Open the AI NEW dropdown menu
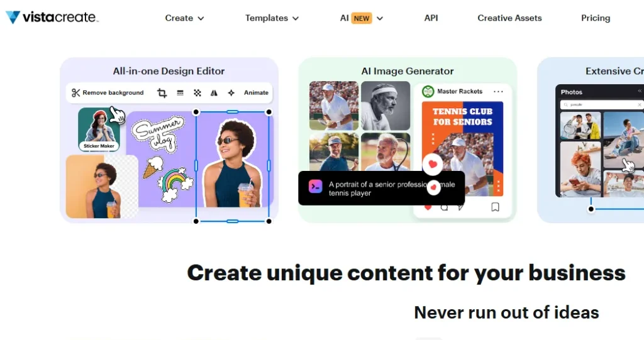Image resolution: width=644 pixels, height=340 pixels. pos(361,18)
